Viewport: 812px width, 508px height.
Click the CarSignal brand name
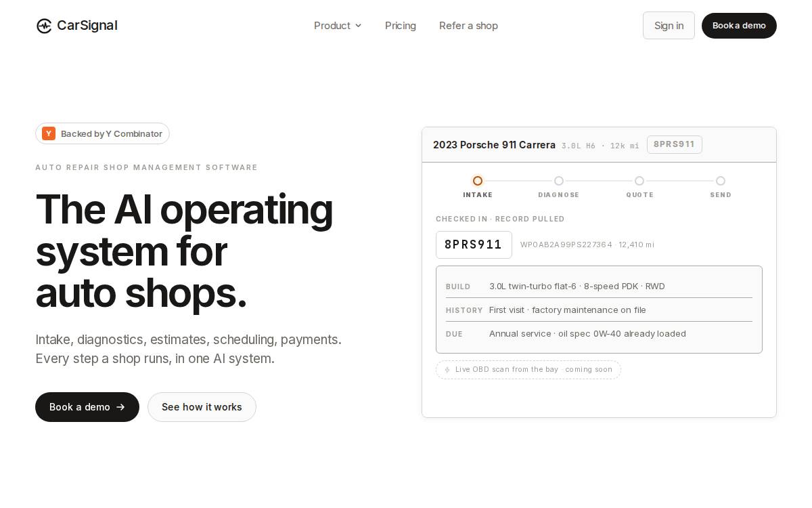[87, 26]
